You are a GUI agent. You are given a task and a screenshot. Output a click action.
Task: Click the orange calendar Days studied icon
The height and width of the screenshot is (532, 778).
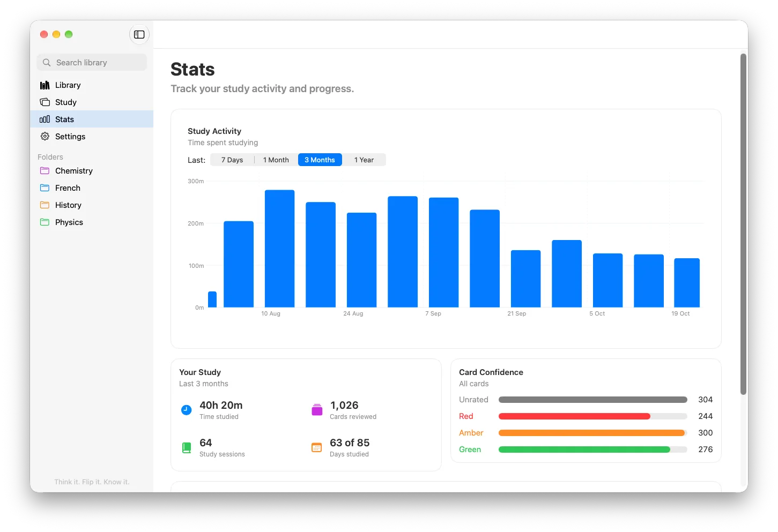[317, 448]
